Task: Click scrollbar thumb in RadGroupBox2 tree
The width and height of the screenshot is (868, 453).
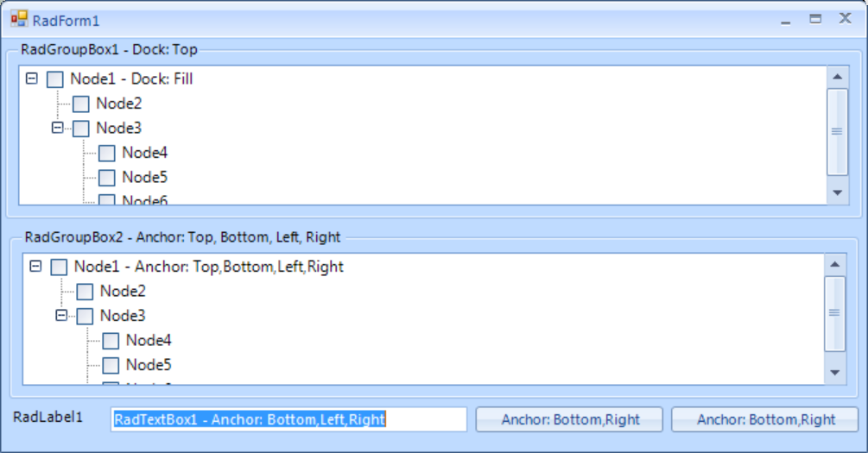Action: pos(834,313)
